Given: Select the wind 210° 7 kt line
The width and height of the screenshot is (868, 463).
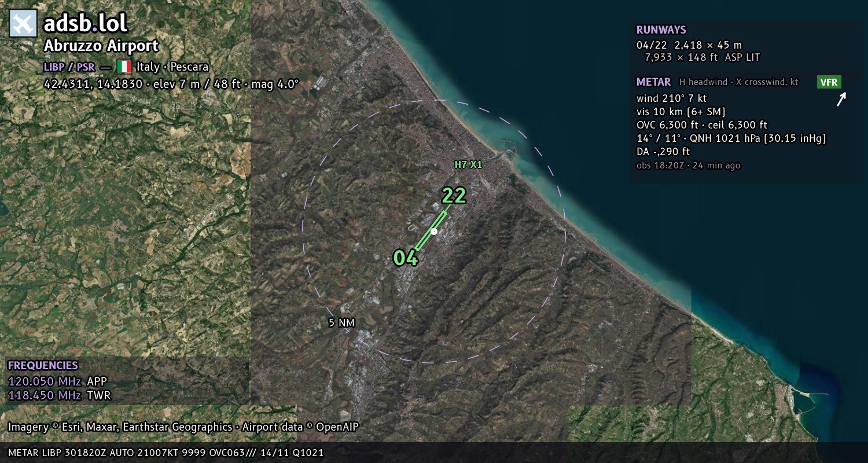Looking at the screenshot, I should (672, 98).
